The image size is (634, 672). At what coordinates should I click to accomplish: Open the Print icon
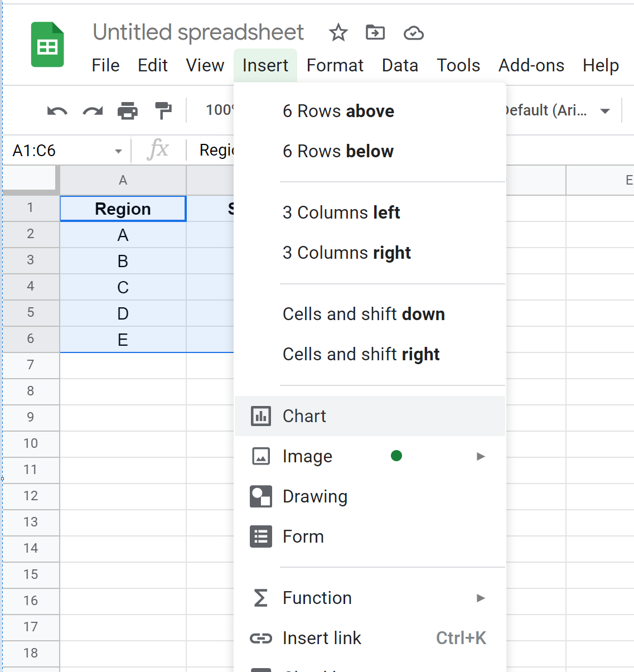point(128,110)
